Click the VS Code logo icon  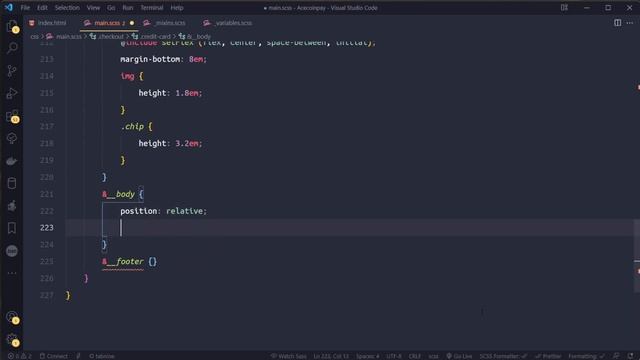[x=9, y=7]
